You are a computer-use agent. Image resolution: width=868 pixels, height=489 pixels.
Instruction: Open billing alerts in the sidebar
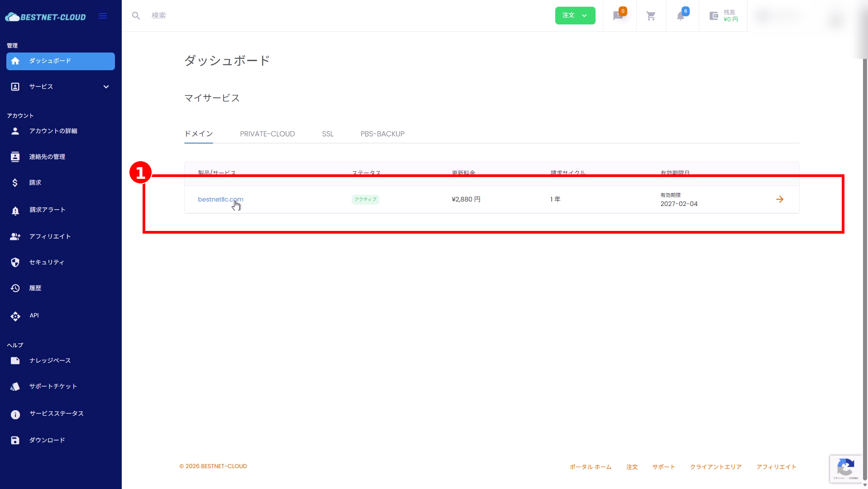click(47, 210)
